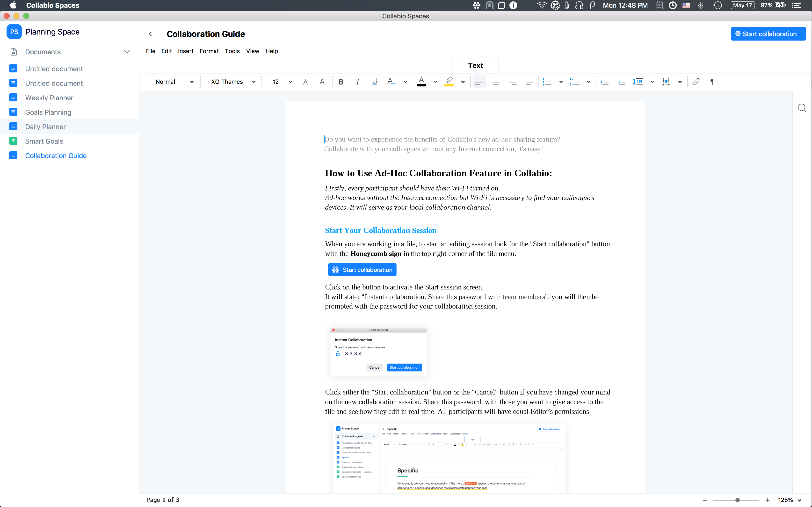This screenshot has height=507, width=812.
Task: Open the Format menu
Action: 209,51
